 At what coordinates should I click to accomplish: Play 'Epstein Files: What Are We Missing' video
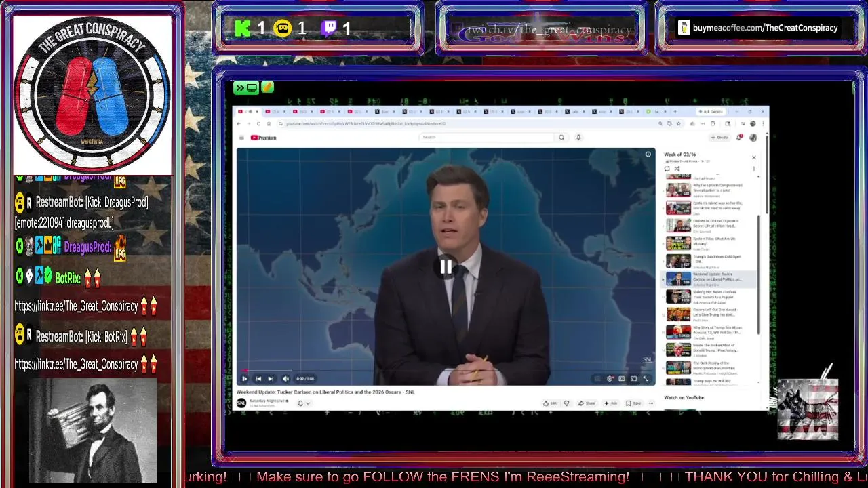point(709,243)
